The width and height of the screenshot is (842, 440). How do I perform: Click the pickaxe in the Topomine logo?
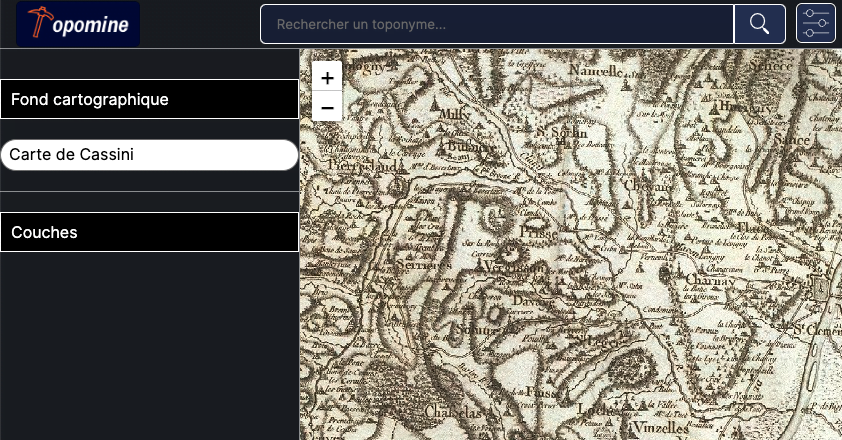[40, 22]
